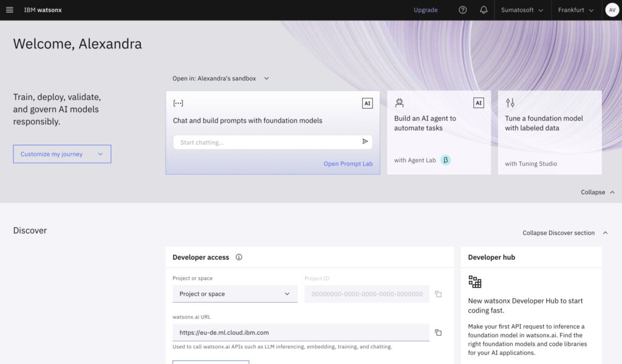The image size is (622, 364).
Task: Click the IBM watsonx logo text
Action: click(43, 10)
